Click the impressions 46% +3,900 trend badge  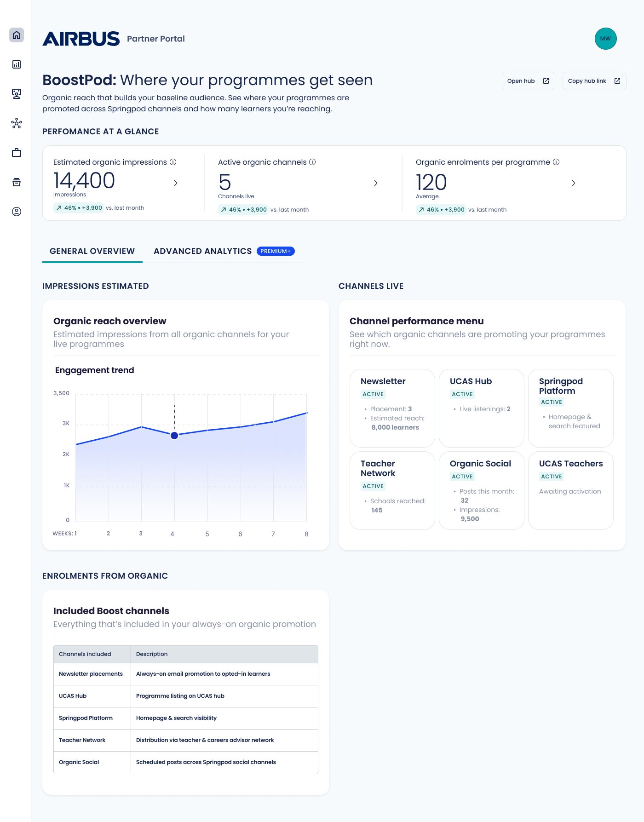coord(79,208)
